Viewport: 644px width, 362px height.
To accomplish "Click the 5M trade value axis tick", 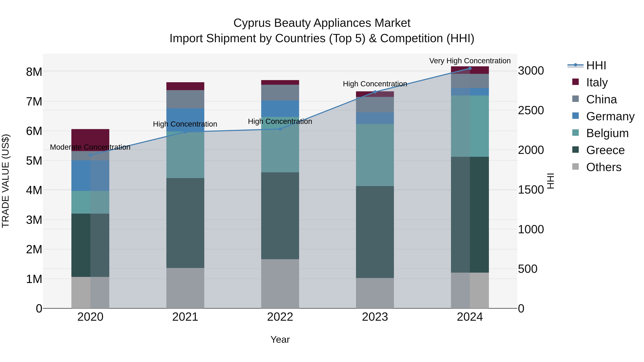I will pyautogui.click(x=34, y=161).
